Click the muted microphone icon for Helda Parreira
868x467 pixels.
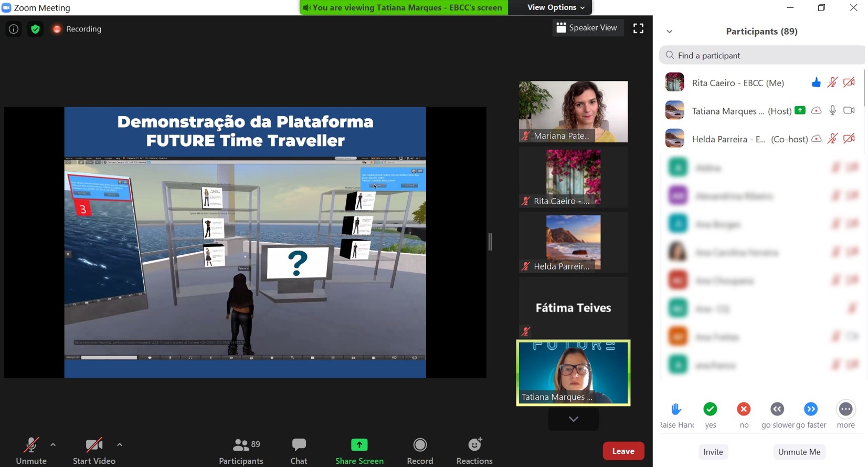pos(832,139)
